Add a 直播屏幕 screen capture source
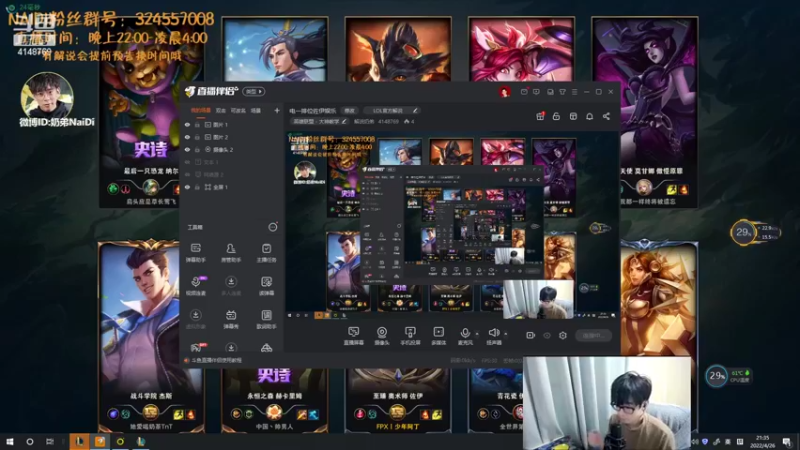800x450 pixels. point(354,336)
